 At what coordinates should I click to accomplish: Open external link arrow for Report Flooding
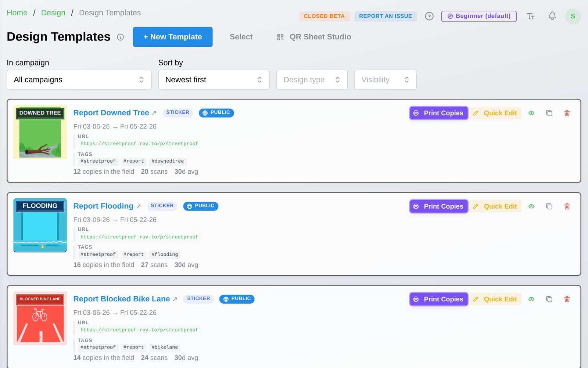point(139,206)
